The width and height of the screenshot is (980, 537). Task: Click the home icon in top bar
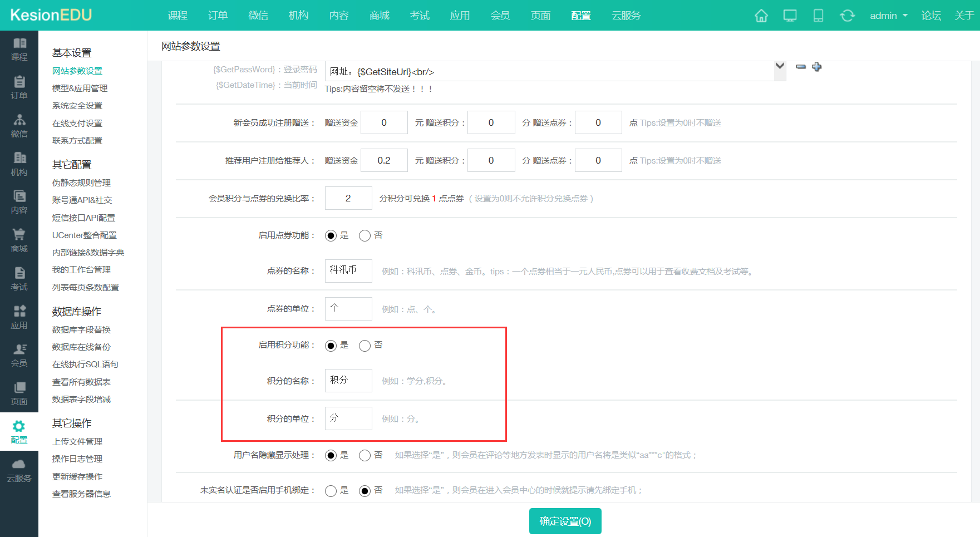coord(761,16)
